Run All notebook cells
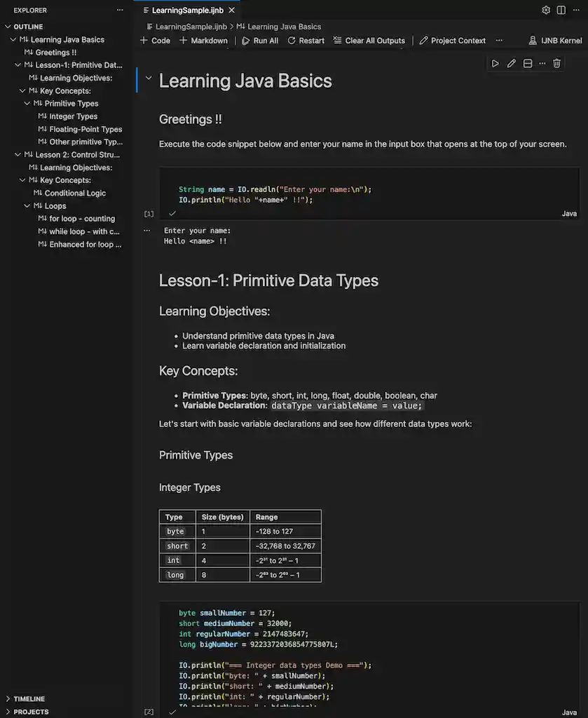Image resolution: width=588 pixels, height=718 pixels. tap(260, 40)
